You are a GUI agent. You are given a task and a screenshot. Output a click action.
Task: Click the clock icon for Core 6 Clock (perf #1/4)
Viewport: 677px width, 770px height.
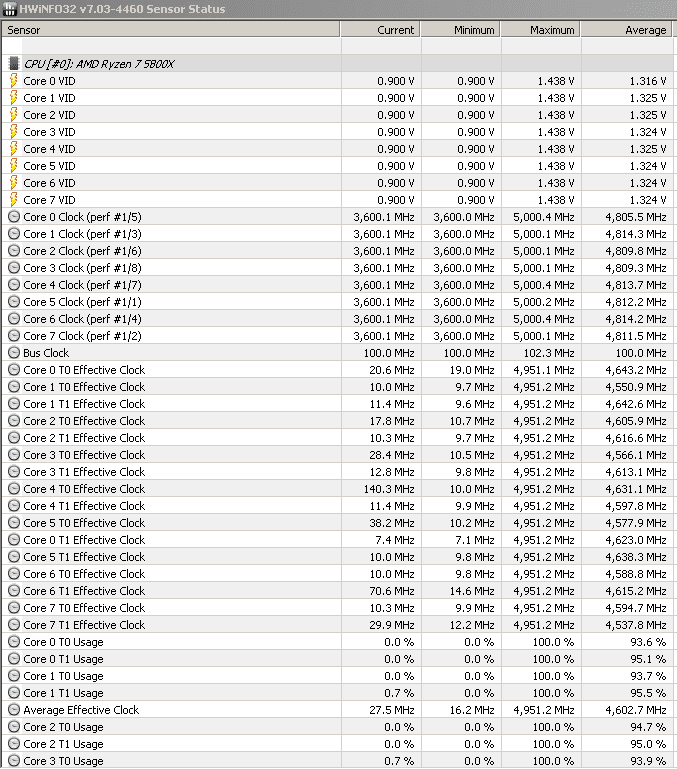point(14,319)
